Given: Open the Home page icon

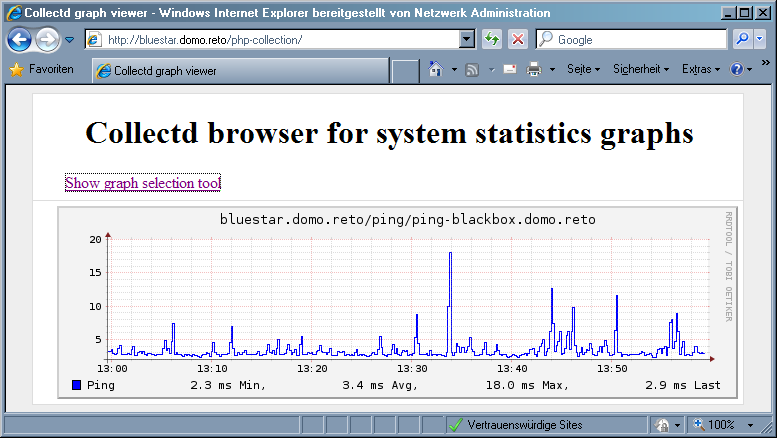Looking at the screenshot, I should tap(435, 70).
